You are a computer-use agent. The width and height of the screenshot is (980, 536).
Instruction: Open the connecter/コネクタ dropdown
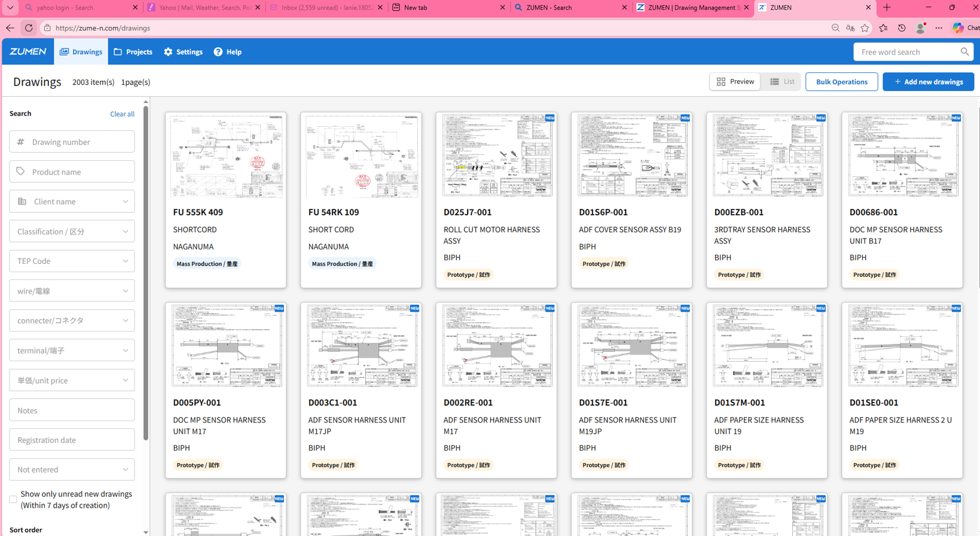click(72, 321)
